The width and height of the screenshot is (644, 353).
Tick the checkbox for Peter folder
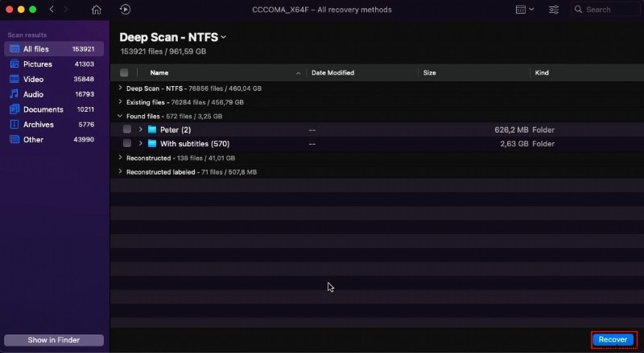(x=127, y=129)
